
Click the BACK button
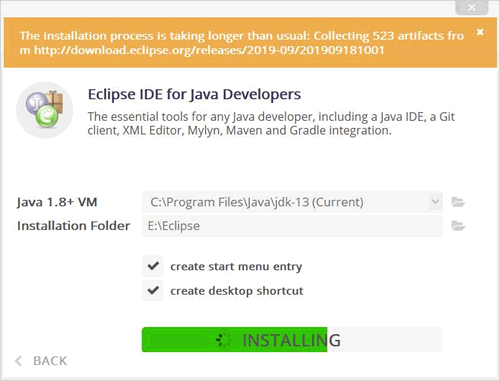click(41, 361)
